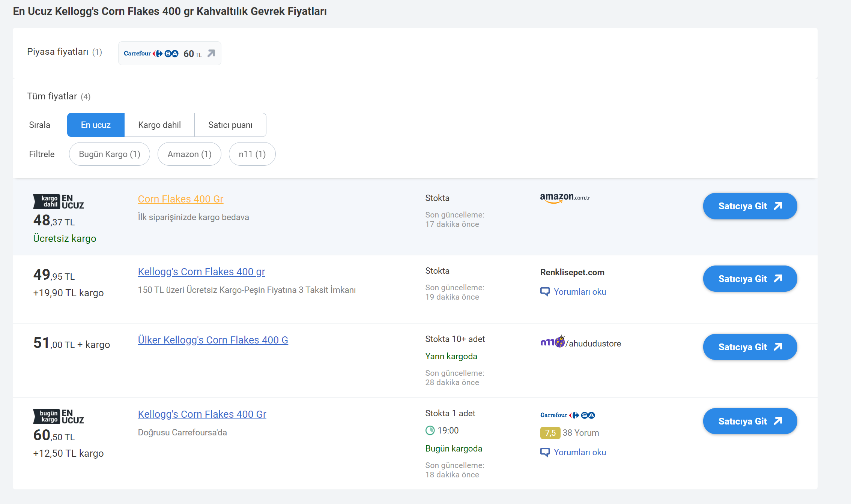The height and width of the screenshot is (504, 851).
Task: Click the Tüm fiyatlar (4) heading
Action: [59, 96]
